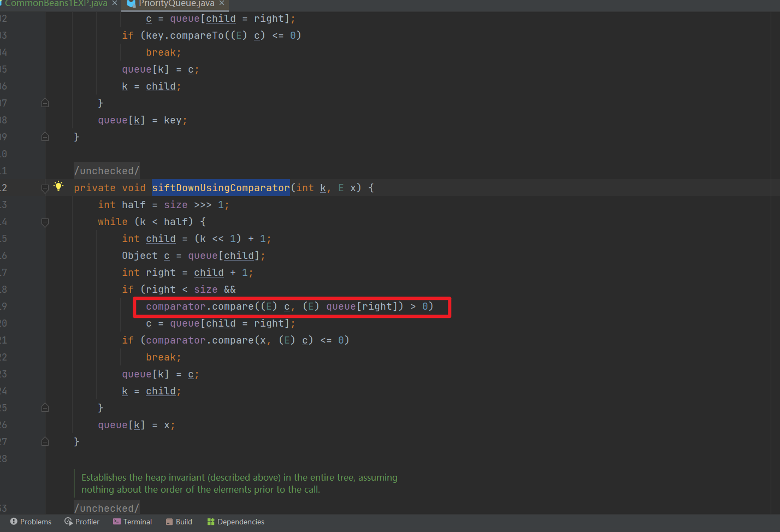Click 'if (key.compareTo((E) c) <= 0)' line
The image size is (780, 532).
pyautogui.click(x=211, y=36)
